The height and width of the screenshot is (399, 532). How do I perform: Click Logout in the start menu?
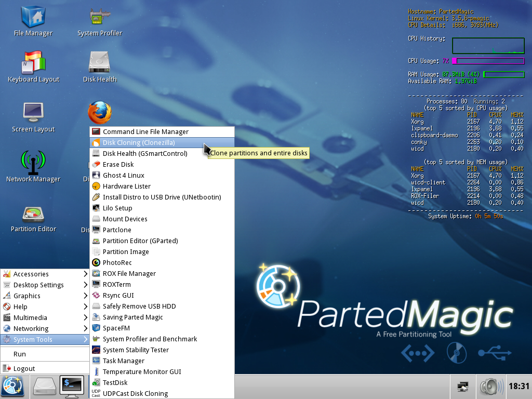click(45, 368)
